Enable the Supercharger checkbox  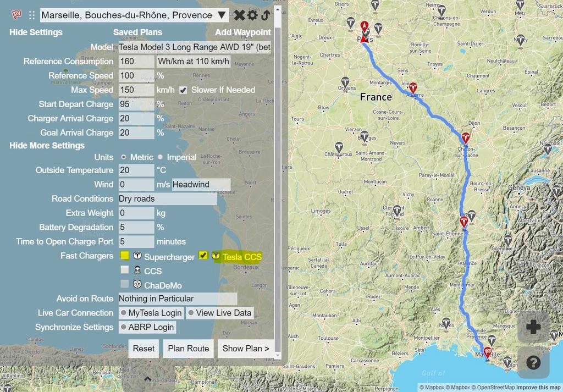(125, 255)
